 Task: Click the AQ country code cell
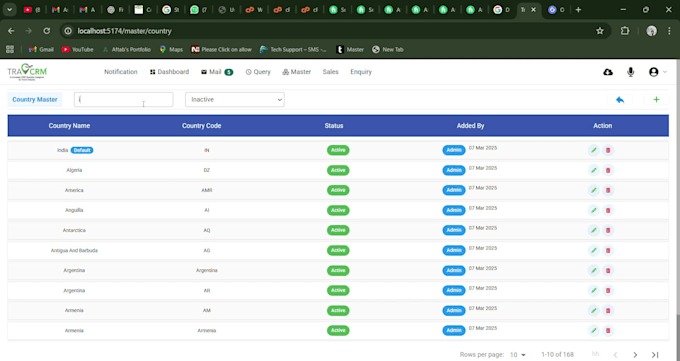click(x=207, y=230)
